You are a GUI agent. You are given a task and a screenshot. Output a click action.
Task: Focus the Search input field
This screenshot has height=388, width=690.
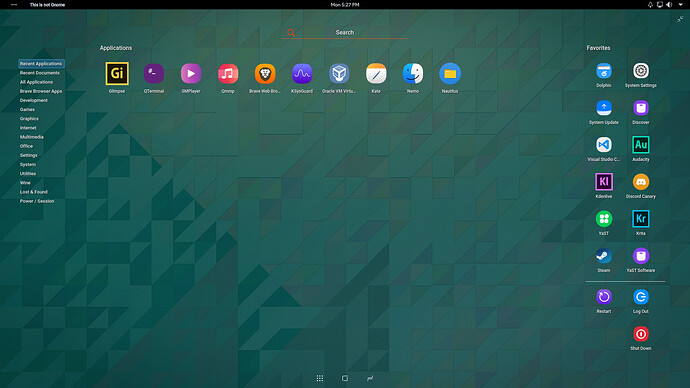345,33
